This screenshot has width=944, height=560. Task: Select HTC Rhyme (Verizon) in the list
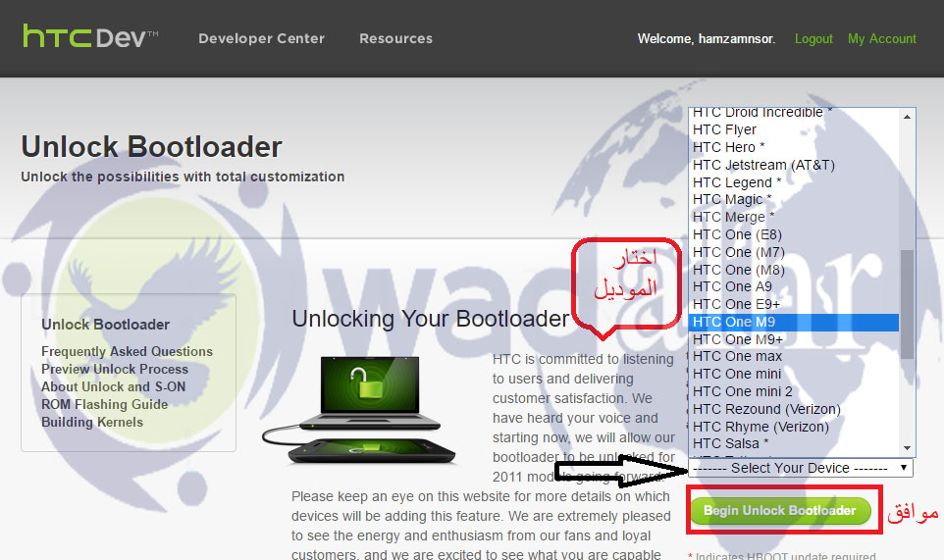coord(794,427)
